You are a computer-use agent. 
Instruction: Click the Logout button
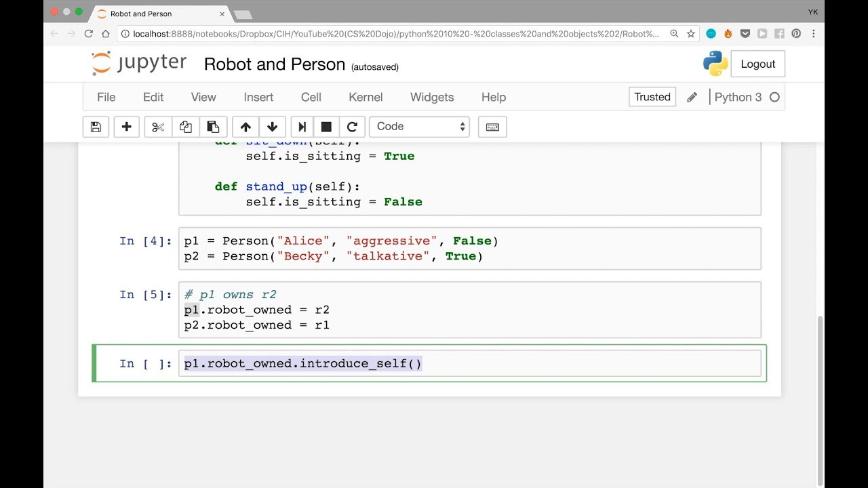coord(757,64)
